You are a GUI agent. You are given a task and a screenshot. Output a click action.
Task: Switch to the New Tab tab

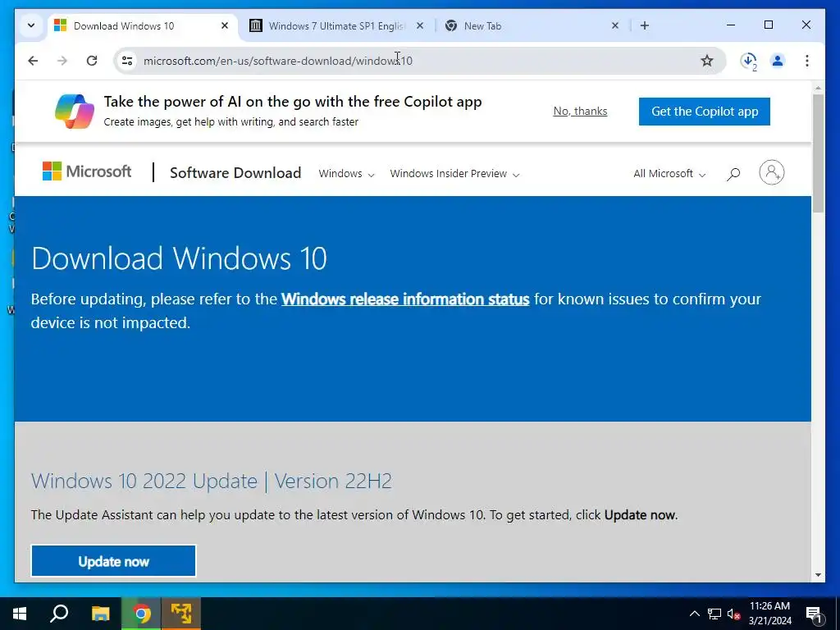pyautogui.click(x=533, y=25)
